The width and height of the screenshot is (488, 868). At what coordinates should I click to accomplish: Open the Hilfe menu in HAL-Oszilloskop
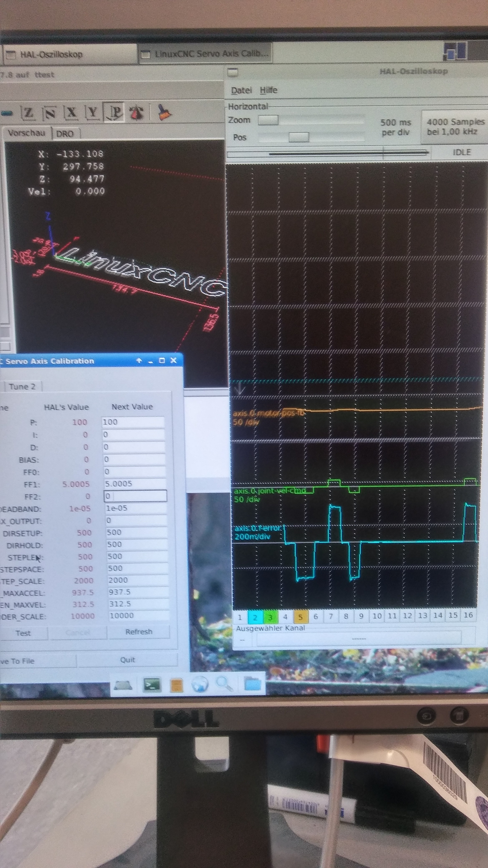pyautogui.click(x=268, y=90)
